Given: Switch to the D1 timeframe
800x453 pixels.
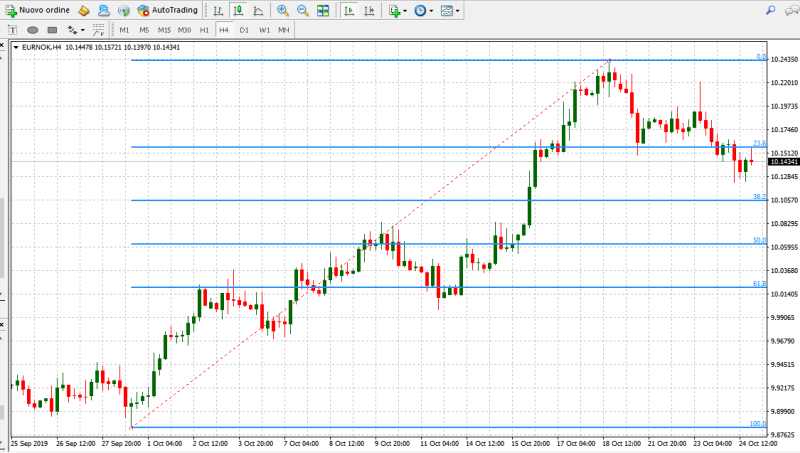Looking at the screenshot, I should pyautogui.click(x=244, y=30).
